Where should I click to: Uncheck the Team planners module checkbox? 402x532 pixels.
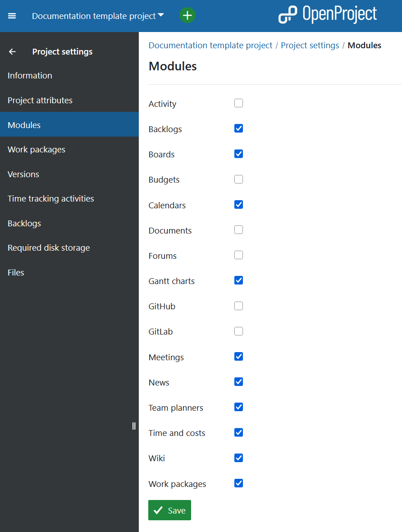[x=238, y=407]
